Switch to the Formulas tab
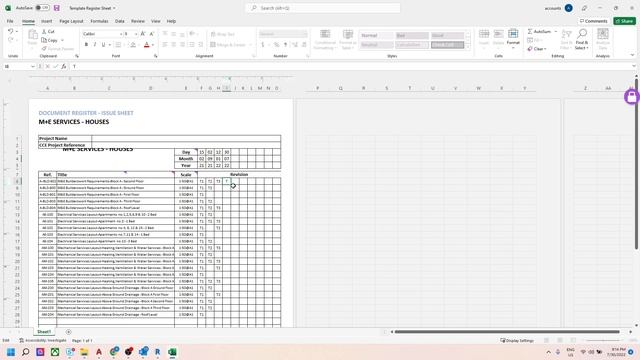Viewport: 640px width, 360px height. point(99,21)
